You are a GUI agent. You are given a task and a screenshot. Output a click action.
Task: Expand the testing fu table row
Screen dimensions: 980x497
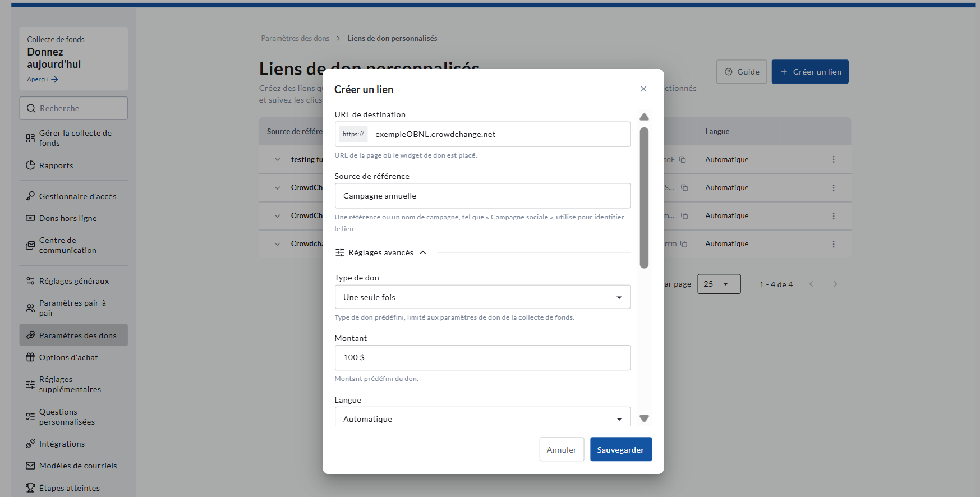(x=277, y=159)
